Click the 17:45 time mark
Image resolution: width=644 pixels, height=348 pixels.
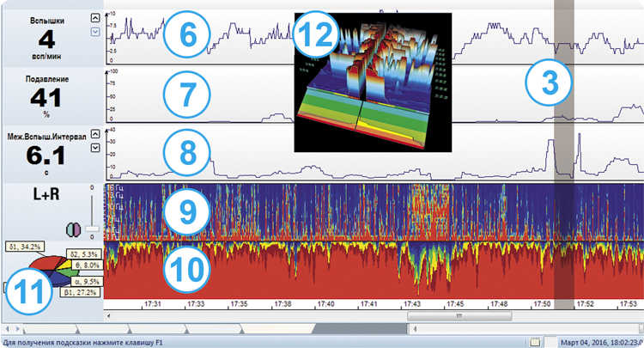(x=455, y=304)
